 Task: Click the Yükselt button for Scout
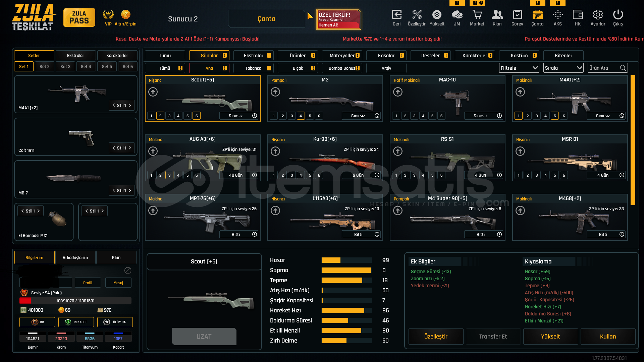(550, 336)
